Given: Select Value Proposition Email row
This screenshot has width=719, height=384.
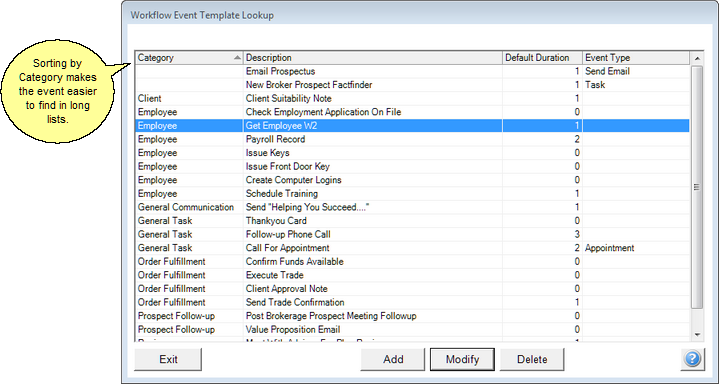Looking at the screenshot, I should pyautogui.click(x=412, y=329).
